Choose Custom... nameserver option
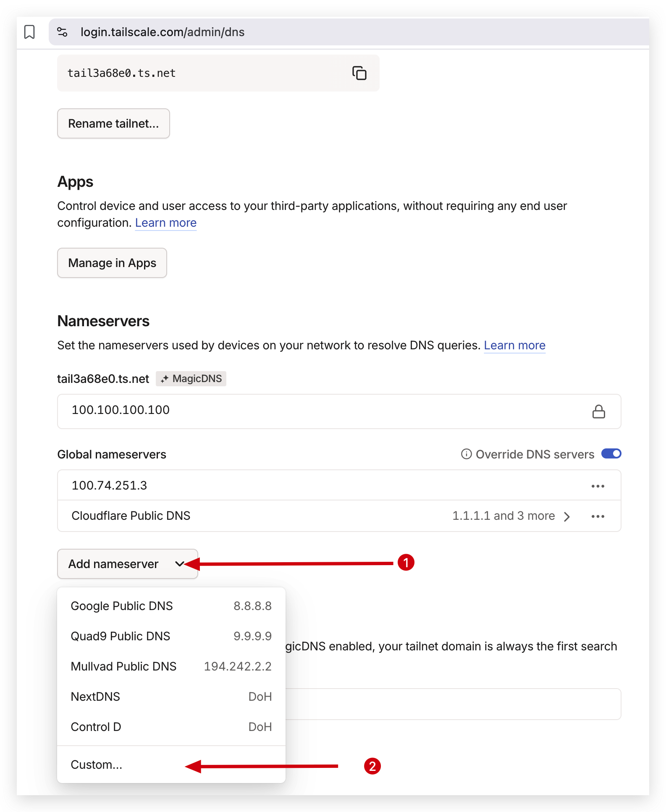Screen dimensions: 666x812 click(x=171, y=765)
